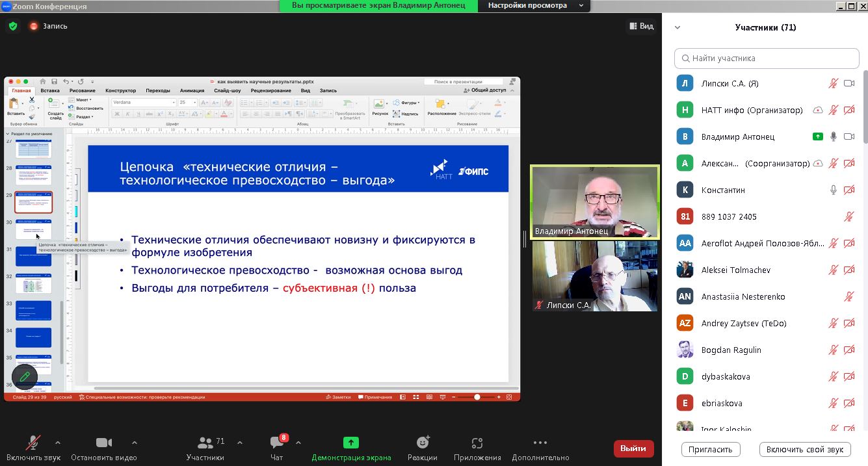This screenshot has height=466, width=868.
Task: Select Bogdan Ragulin in participants list
Action: [766, 350]
